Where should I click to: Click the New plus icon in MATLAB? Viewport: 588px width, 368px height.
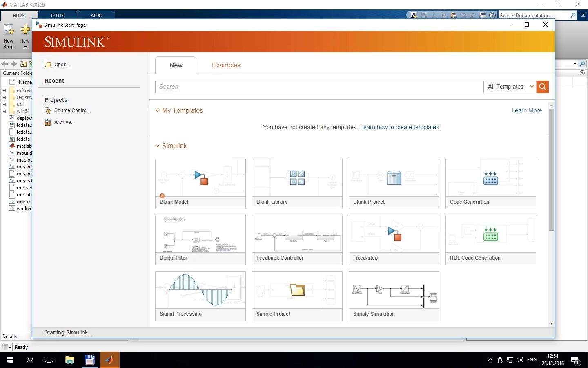25,29
